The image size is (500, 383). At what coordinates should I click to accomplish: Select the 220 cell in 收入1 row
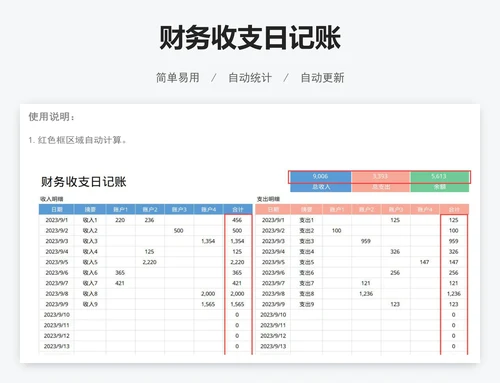(120, 220)
